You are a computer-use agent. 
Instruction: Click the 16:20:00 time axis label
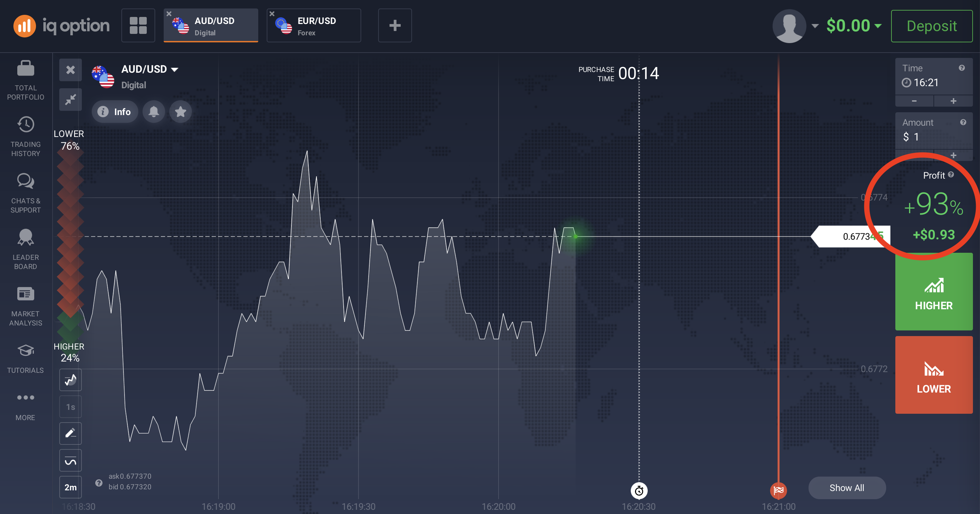pyautogui.click(x=498, y=506)
